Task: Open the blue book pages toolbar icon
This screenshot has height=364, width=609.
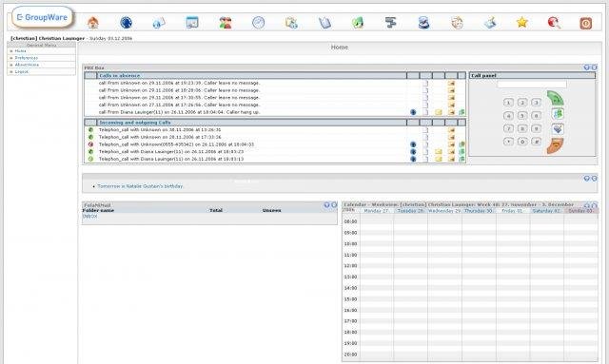Action: point(324,23)
